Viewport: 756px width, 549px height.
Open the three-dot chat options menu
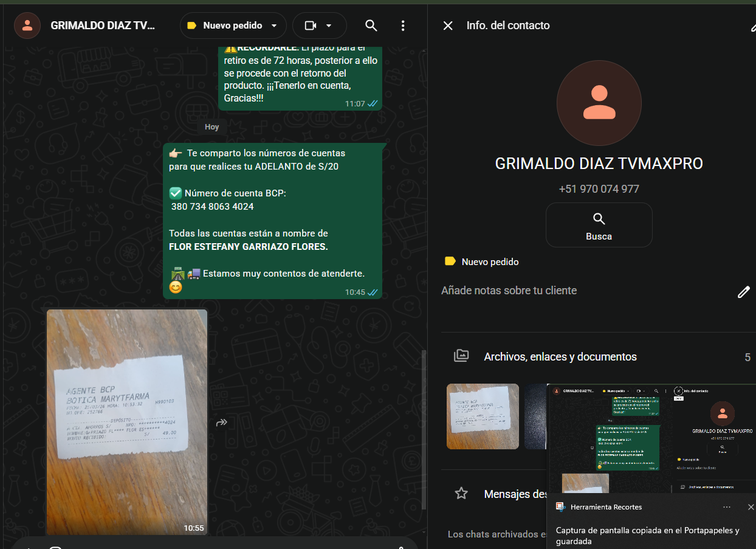(x=403, y=26)
